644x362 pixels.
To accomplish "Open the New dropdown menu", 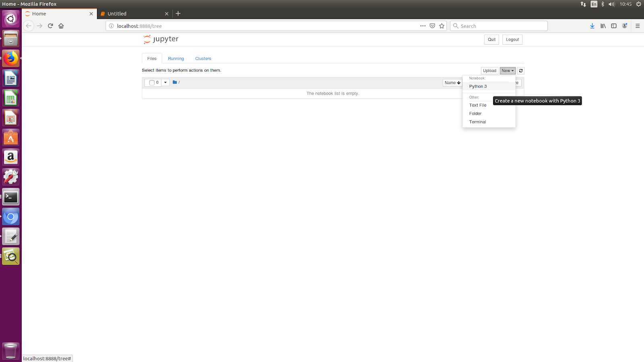I will 507,70.
